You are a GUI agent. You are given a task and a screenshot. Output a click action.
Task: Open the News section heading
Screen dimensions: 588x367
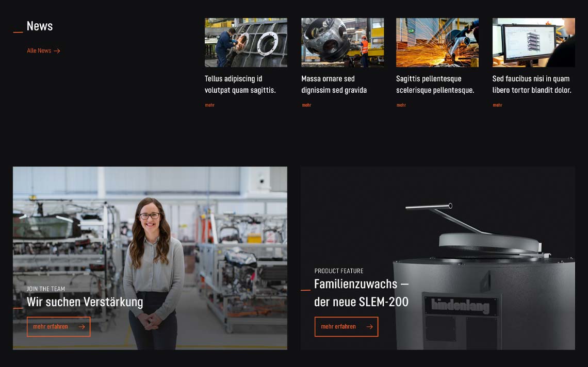[39, 26]
